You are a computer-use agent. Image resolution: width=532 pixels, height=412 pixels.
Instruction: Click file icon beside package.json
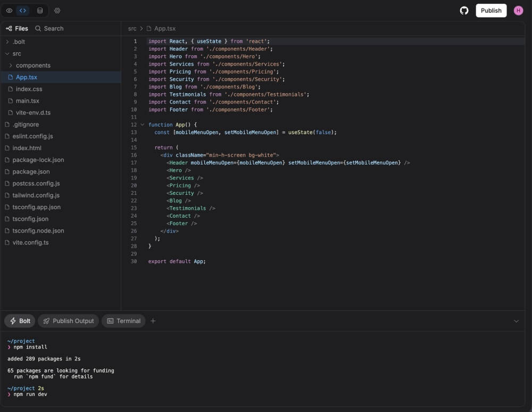[7, 172]
